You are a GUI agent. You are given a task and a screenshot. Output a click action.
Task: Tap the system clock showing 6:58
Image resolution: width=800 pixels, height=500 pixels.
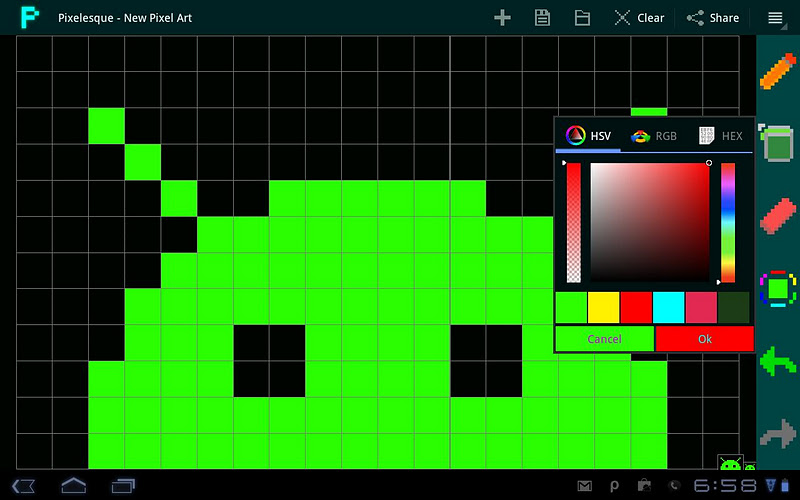724,486
